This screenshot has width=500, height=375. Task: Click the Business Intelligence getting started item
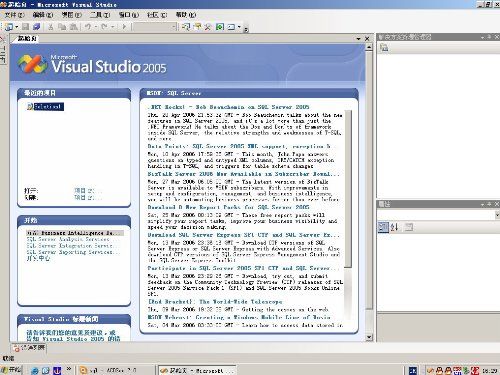tap(75, 233)
